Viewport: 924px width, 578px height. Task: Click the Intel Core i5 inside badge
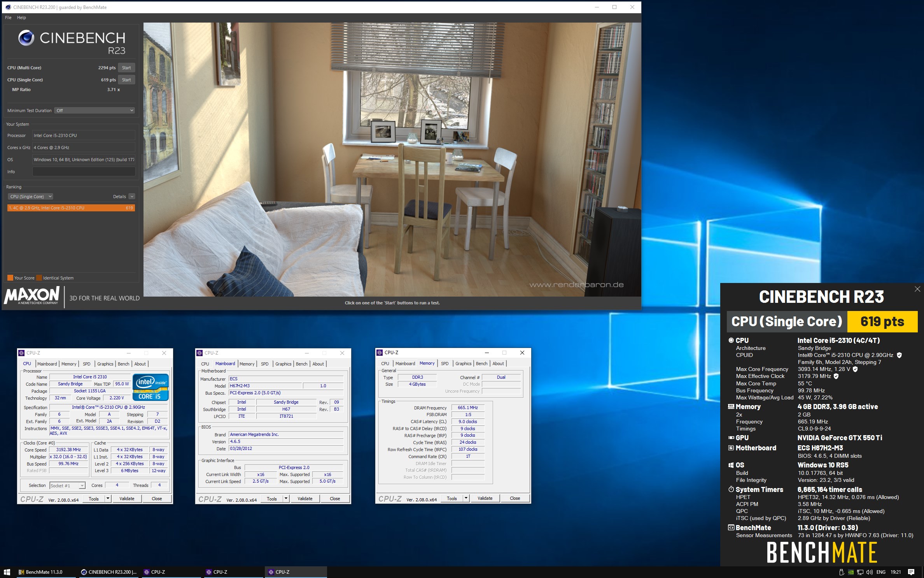(150, 387)
